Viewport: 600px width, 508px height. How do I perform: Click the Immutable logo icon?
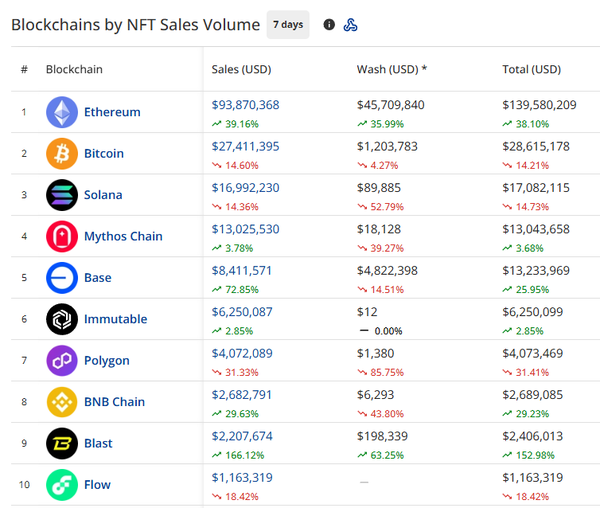point(62,319)
